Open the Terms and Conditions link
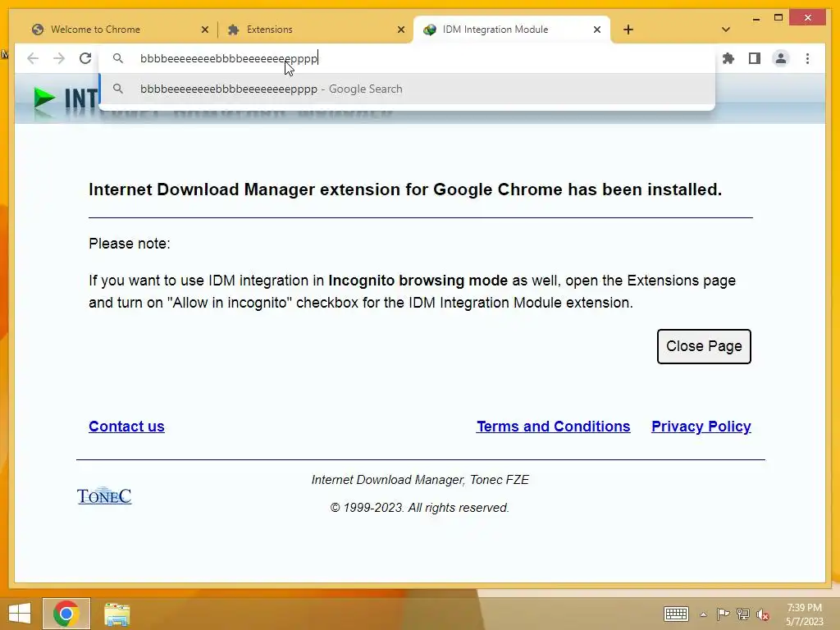 (554, 427)
